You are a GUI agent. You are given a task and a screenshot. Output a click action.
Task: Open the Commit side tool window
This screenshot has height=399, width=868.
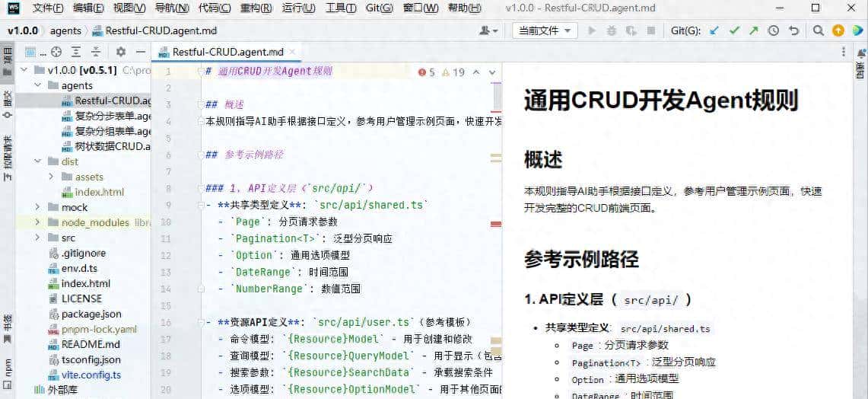click(x=7, y=104)
